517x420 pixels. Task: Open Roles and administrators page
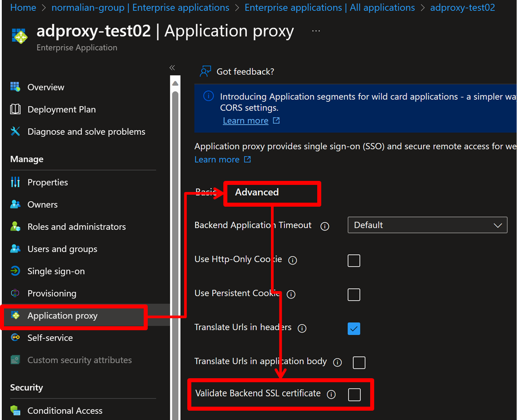coord(77,227)
